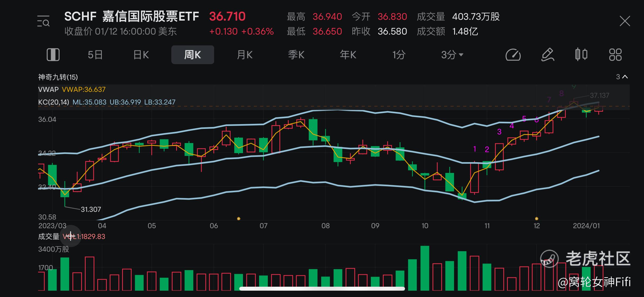Tap the current price 36.710
Screen dimensions: 644x297
(227, 16)
